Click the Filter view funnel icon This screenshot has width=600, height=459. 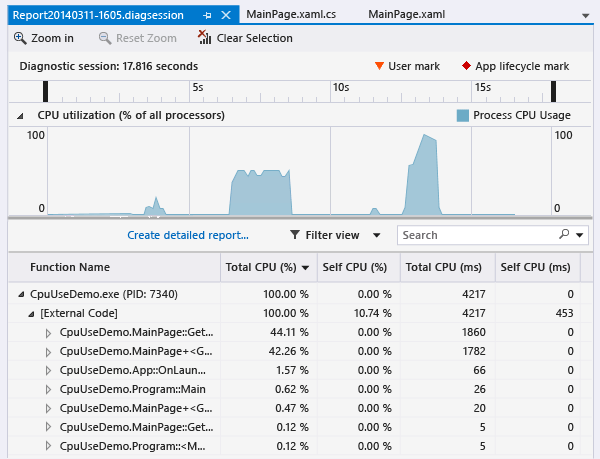point(295,234)
